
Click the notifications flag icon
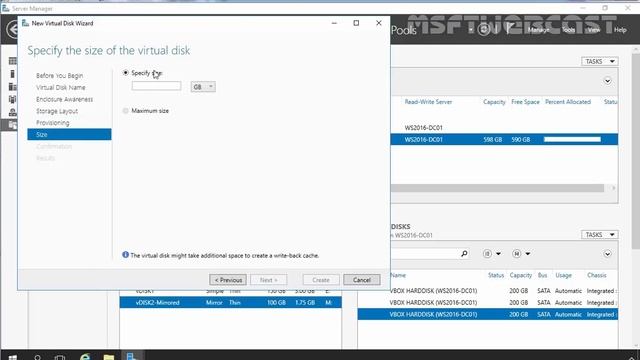tap(509, 29)
